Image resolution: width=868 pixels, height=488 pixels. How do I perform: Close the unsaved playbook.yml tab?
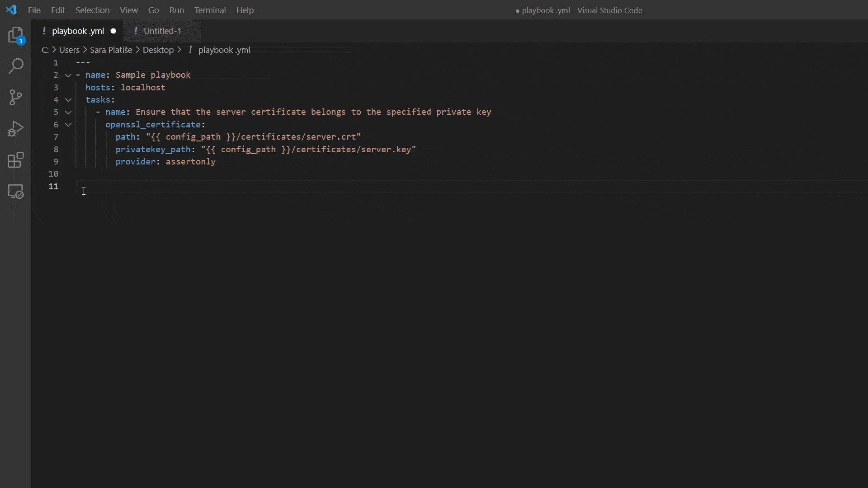pyautogui.click(x=113, y=31)
